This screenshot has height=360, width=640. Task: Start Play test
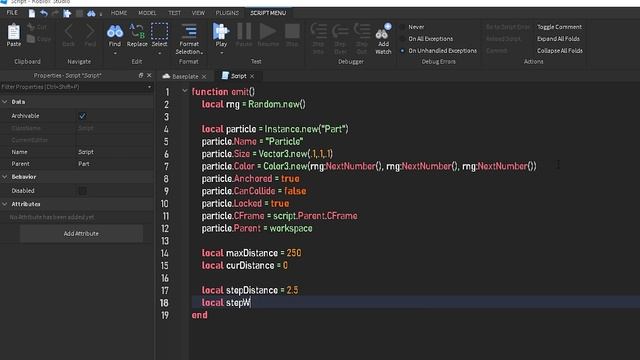221,31
